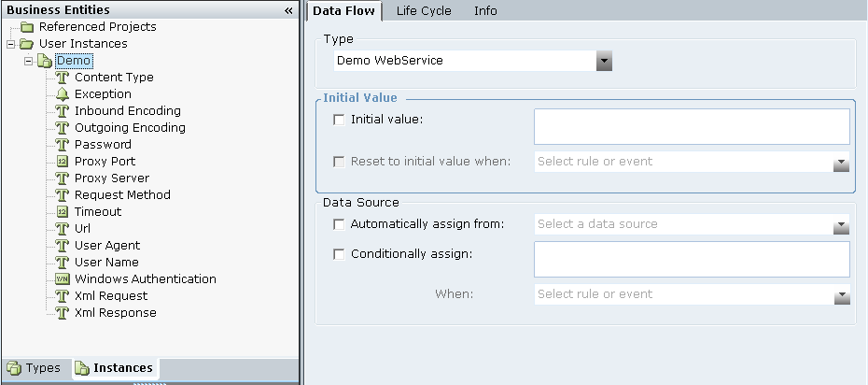Tick the Conditionally assign checkbox
Image resolution: width=868 pixels, height=385 pixels.
click(x=339, y=254)
